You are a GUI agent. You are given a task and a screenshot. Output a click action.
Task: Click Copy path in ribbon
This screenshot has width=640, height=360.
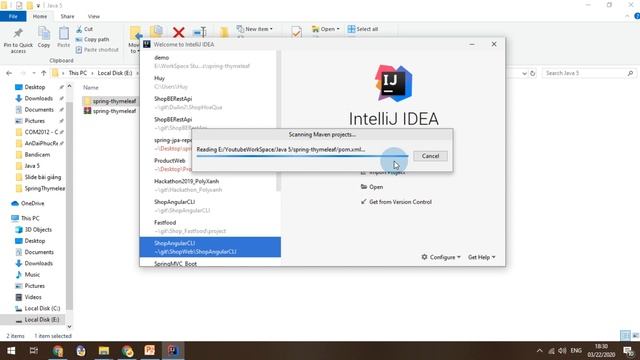92,40
